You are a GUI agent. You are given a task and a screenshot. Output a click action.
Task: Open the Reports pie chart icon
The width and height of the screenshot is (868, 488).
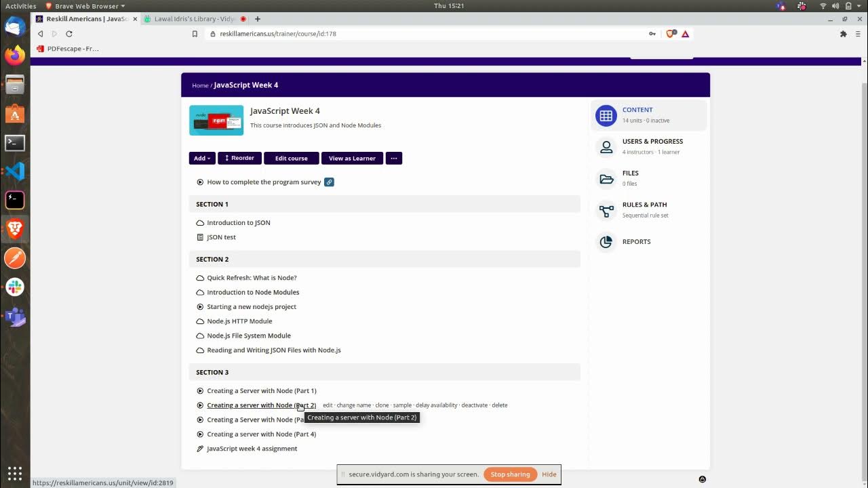pyautogui.click(x=606, y=242)
